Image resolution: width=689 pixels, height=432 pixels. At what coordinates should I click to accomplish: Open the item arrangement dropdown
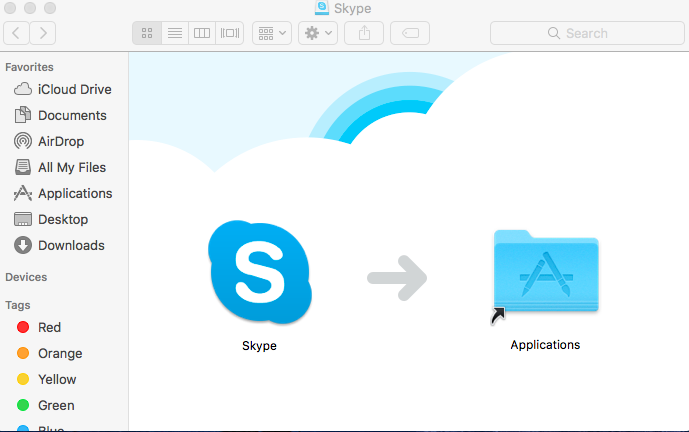[272, 33]
